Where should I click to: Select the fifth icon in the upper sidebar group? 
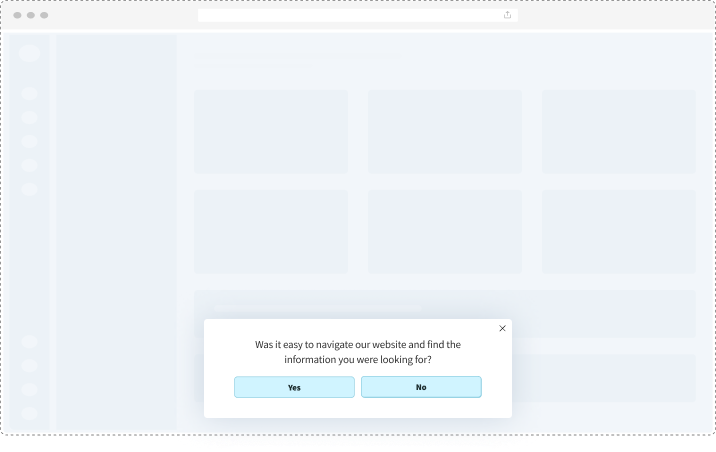pos(29,189)
